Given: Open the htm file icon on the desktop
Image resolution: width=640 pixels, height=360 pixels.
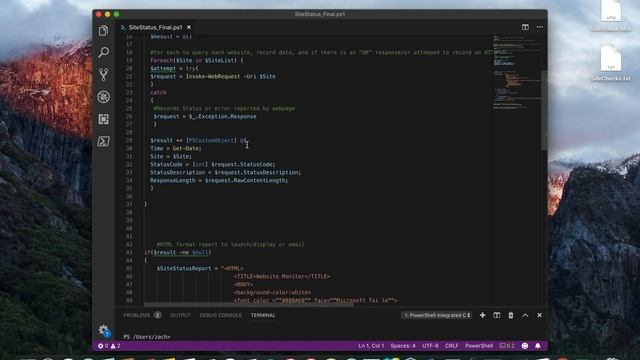Looking at the screenshot, I should (x=611, y=16).
